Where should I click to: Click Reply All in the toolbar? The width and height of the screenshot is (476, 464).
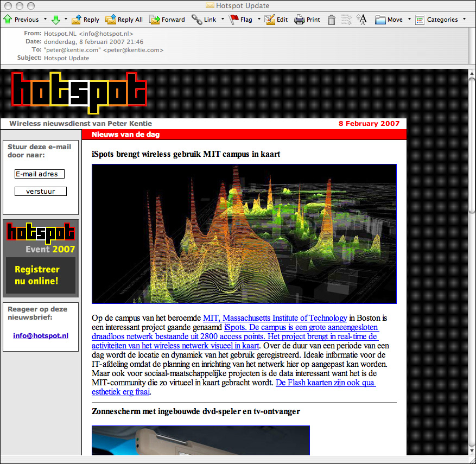[124, 20]
